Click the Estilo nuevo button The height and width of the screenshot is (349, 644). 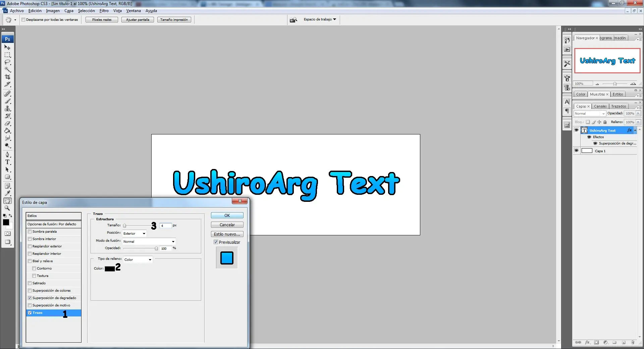coord(227,234)
